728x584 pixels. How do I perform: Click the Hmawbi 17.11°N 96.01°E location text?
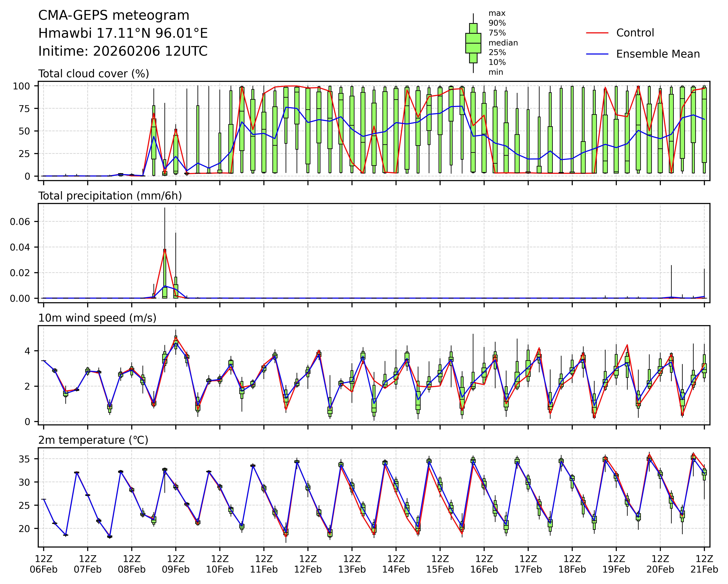tap(123, 33)
